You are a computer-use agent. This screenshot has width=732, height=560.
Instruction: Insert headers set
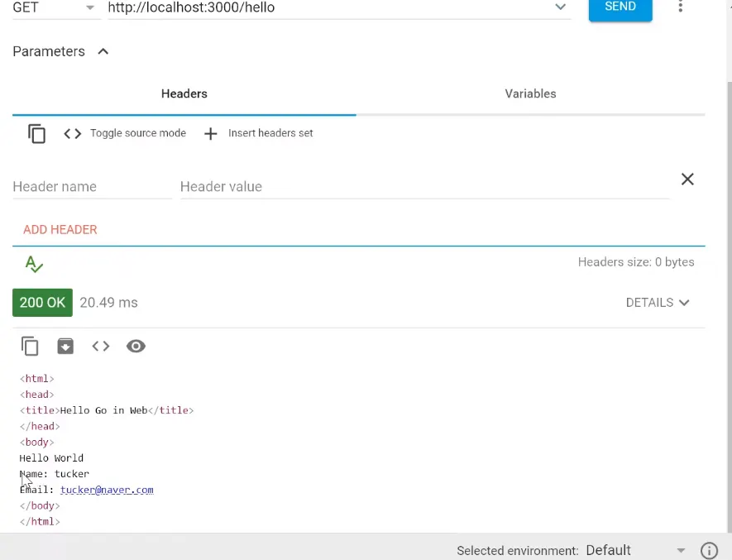click(258, 133)
